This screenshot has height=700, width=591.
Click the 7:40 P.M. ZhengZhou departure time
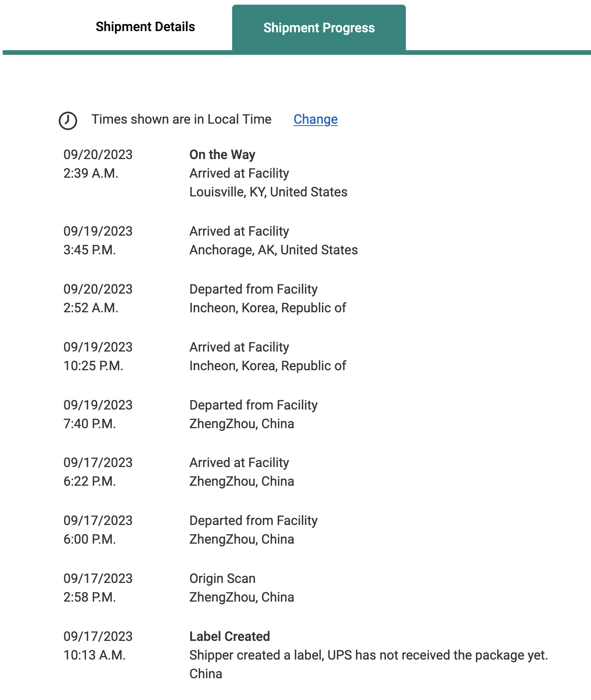point(89,424)
